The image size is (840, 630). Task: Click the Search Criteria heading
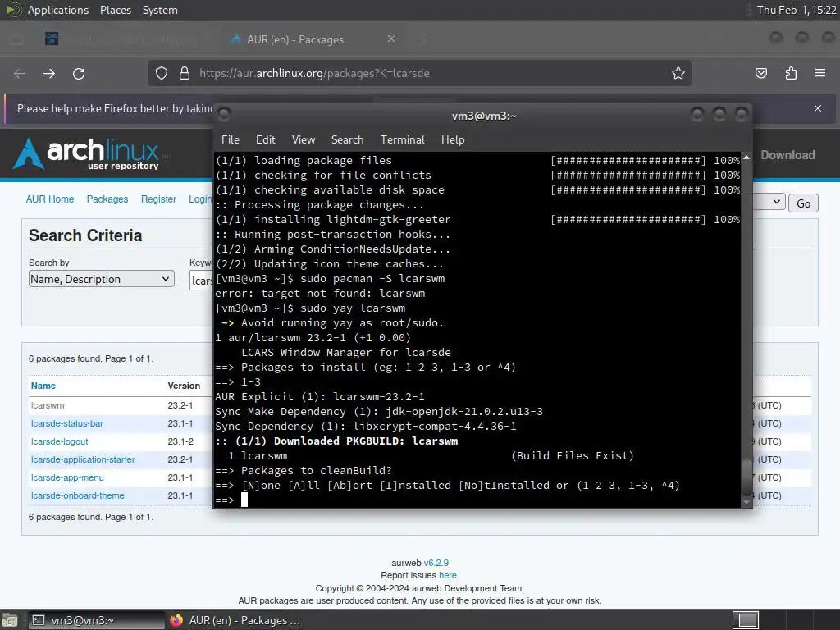(85, 235)
